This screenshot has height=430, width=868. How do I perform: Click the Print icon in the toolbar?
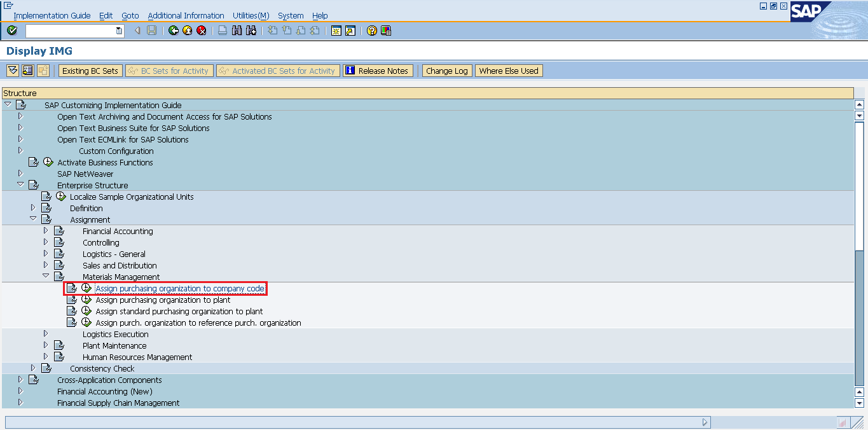tap(223, 31)
